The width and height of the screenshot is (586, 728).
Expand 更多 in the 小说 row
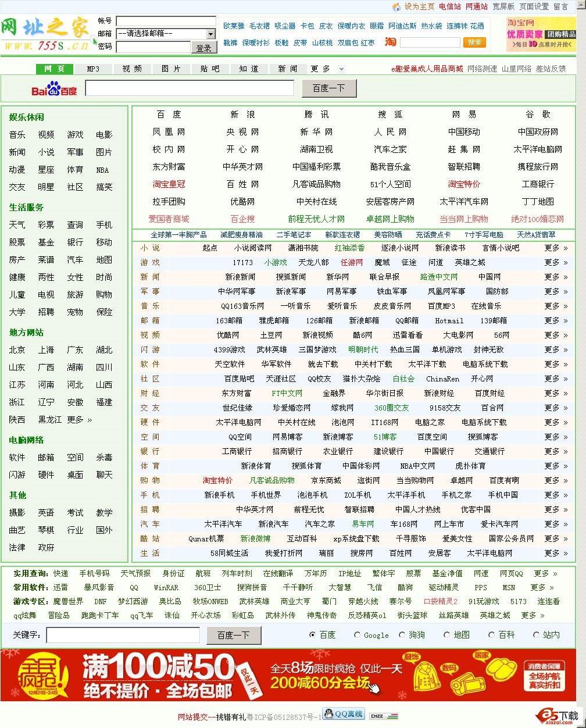coord(556,248)
